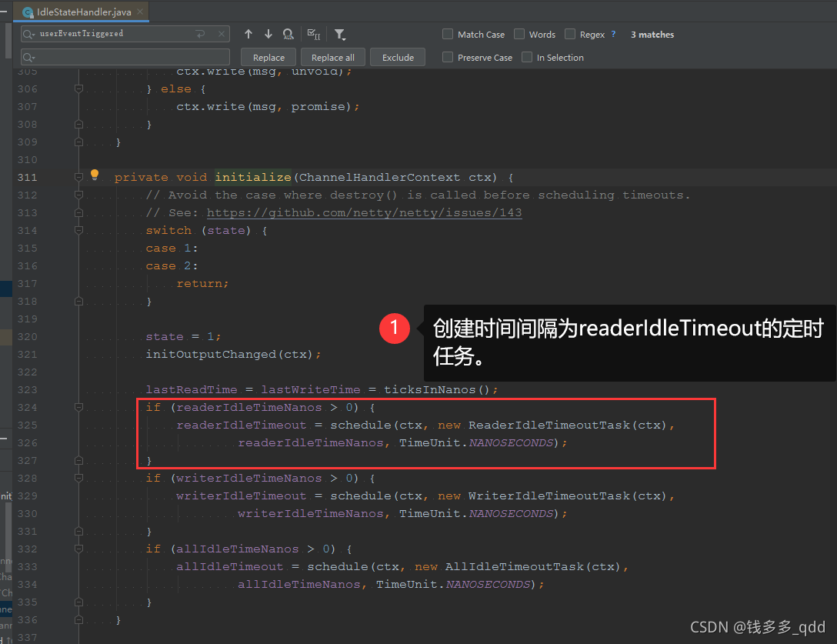Collapse the readerIdleTimeNanos if block at line 324
This screenshot has width=837, height=644.
(78, 408)
